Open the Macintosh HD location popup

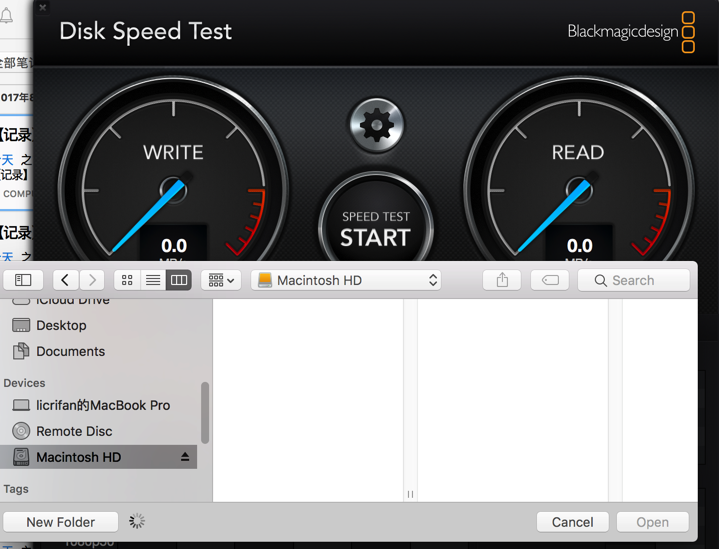tap(347, 281)
